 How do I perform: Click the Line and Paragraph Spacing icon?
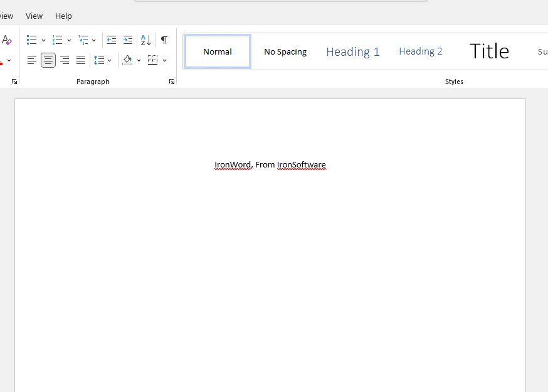coord(98,60)
